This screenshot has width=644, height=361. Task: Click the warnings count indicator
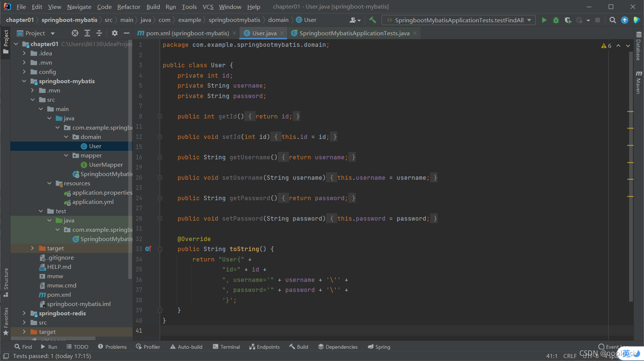[606, 46]
